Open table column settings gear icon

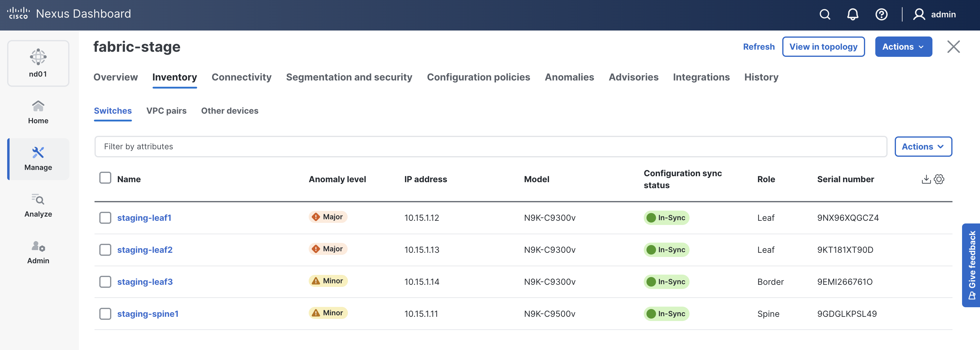939,179
